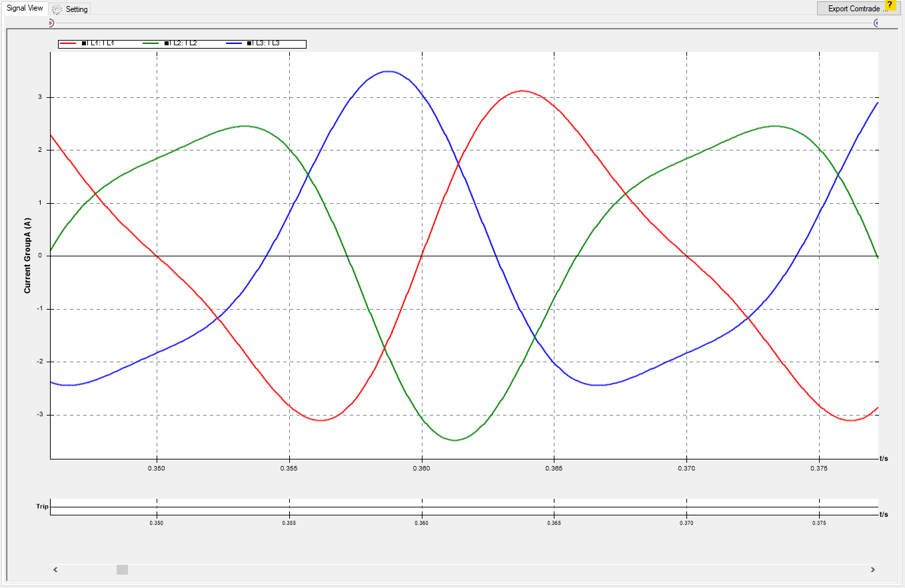Click the Export Comtrade button
This screenshot has height=588, width=905.
tap(856, 9)
